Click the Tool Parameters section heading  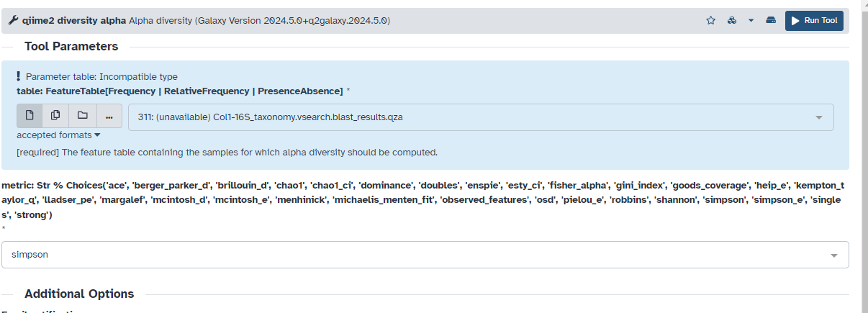pos(71,47)
